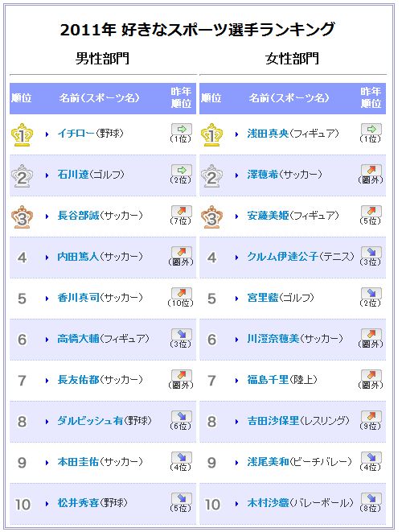Click the up-arrow rank icon for 長谷部誠
The height and width of the screenshot is (532, 402).
(182, 211)
